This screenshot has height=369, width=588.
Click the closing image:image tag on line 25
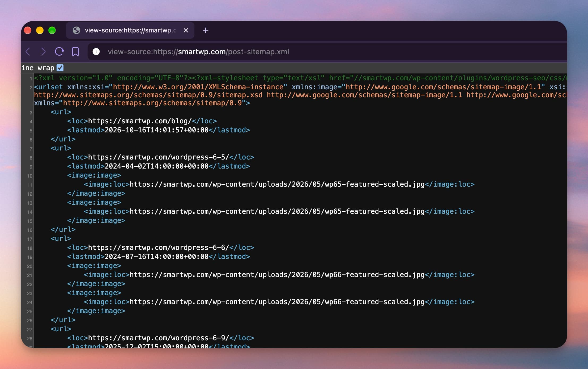pos(96,311)
